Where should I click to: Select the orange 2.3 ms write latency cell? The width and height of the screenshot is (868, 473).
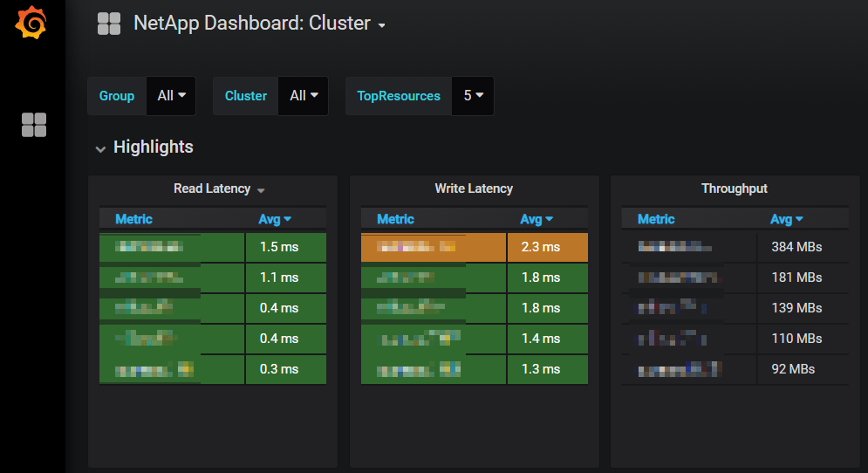548,247
